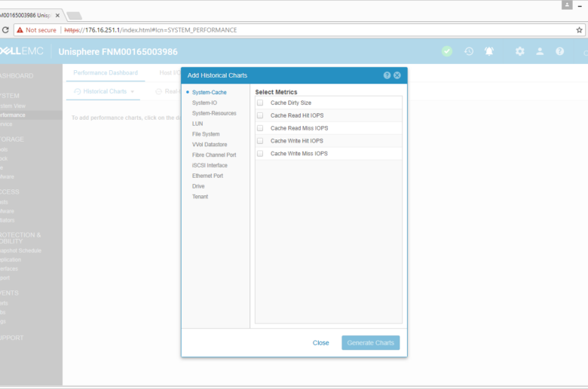Click the Generate Charts button
This screenshot has width=588, height=389.
(370, 343)
